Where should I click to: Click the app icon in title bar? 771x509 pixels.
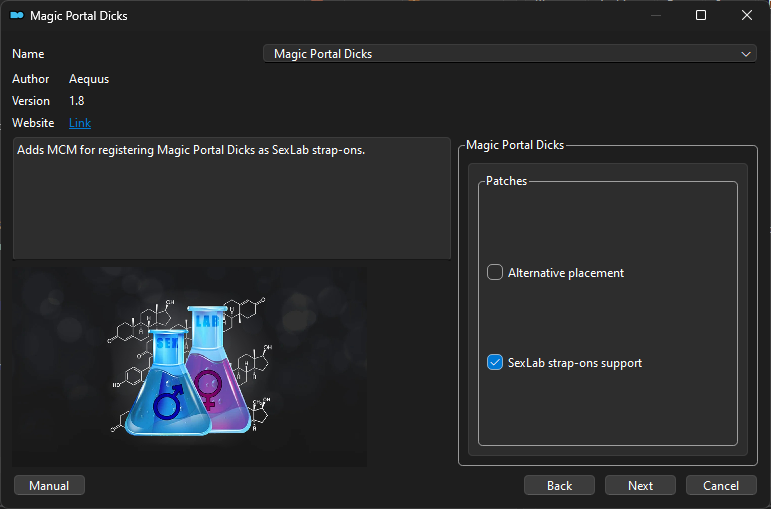(17, 16)
